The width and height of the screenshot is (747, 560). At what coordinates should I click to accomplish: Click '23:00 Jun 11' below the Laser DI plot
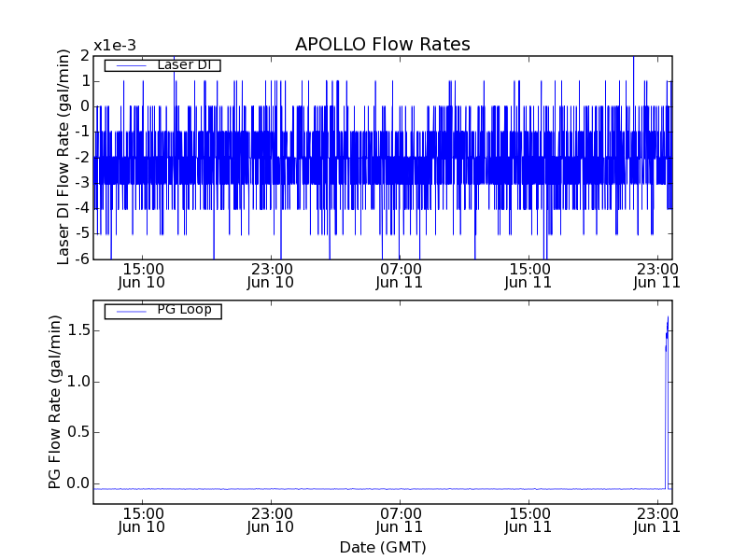[657, 275]
